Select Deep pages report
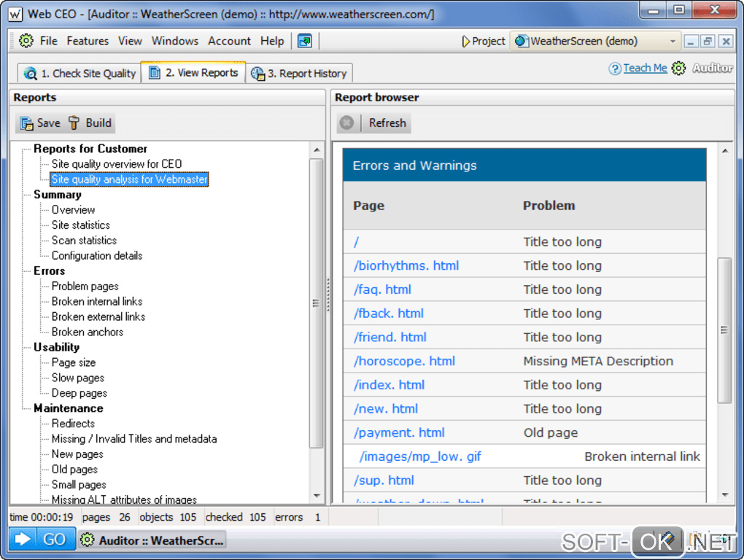 pyautogui.click(x=80, y=393)
